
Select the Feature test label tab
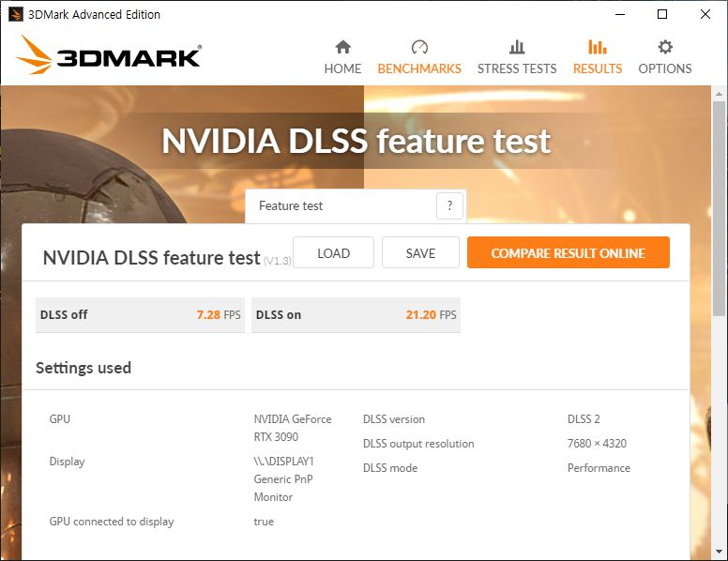click(291, 206)
